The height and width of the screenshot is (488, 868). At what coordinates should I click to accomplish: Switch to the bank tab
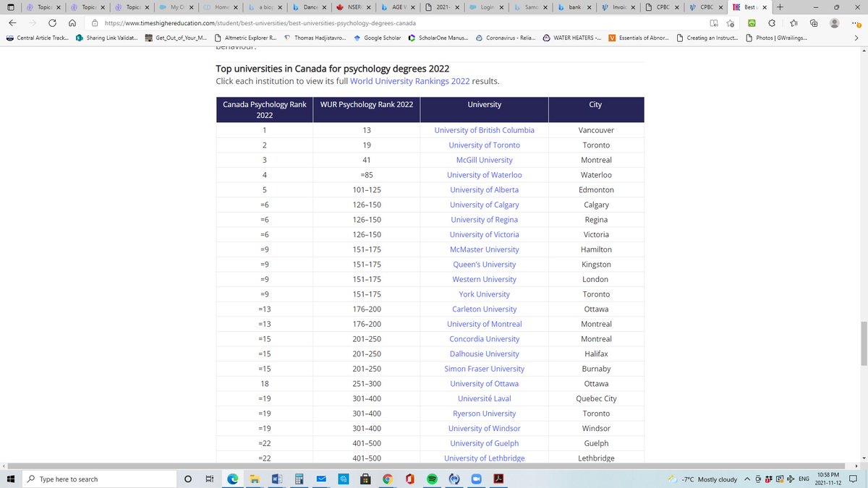point(573,7)
